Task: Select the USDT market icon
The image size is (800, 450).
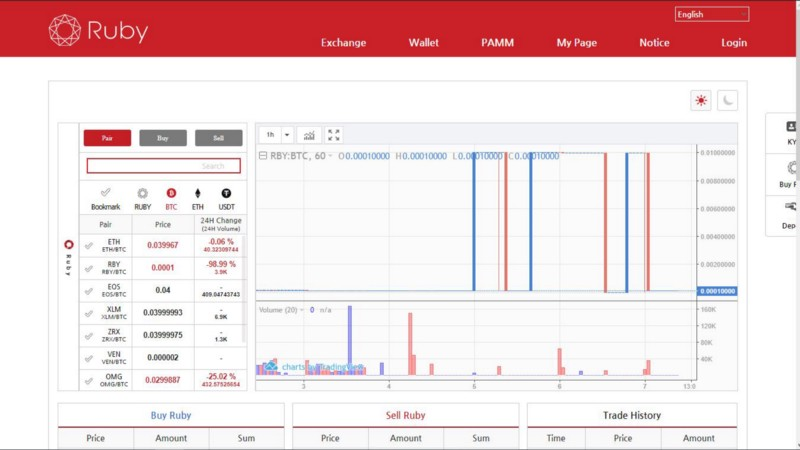Action: pyautogui.click(x=226, y=198)
